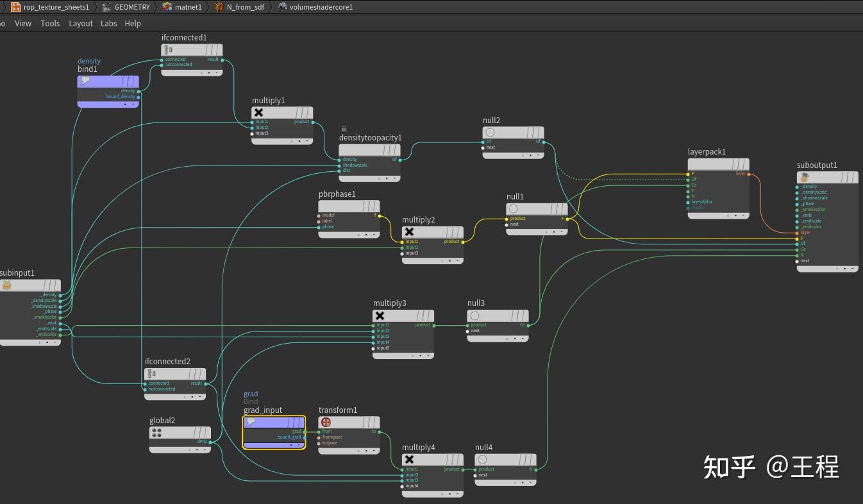Screen dimensions: 863x504
Task: Click the global2 node's four-dot icon
Action: click(x=156, y=433)
